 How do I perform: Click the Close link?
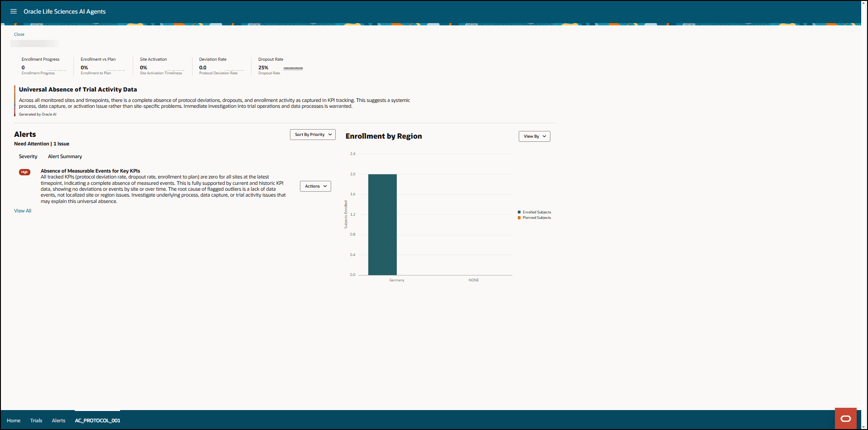click(19, 34)
